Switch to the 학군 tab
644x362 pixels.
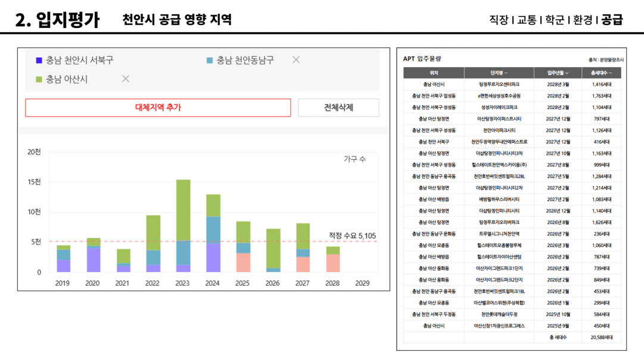click(x=555, y=20)
